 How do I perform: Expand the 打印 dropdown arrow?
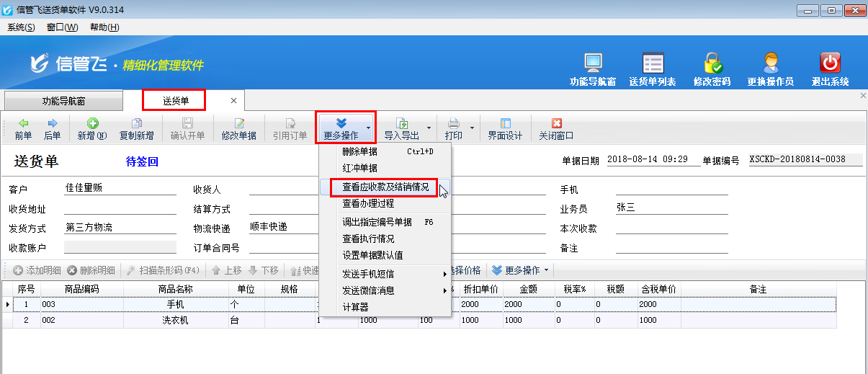473,128
